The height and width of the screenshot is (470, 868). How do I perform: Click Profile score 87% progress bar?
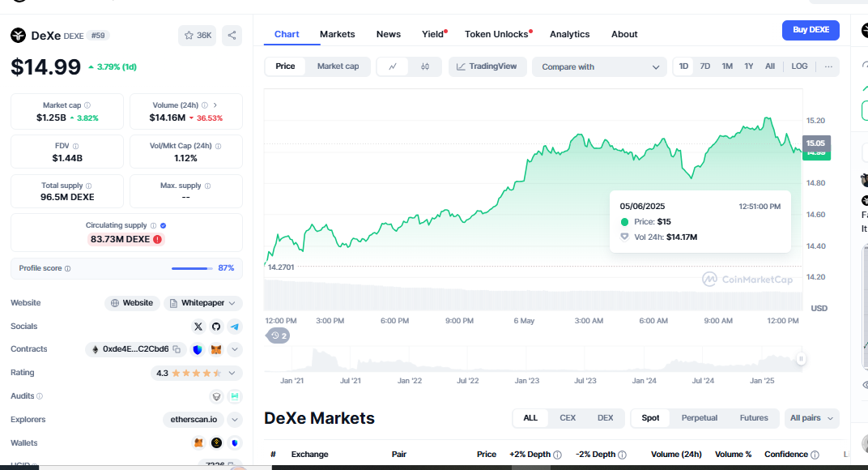coord(192,269)
